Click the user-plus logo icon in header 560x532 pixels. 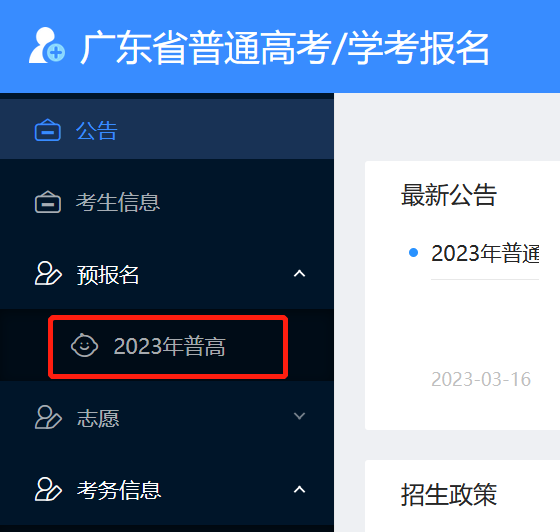[47, 46]
